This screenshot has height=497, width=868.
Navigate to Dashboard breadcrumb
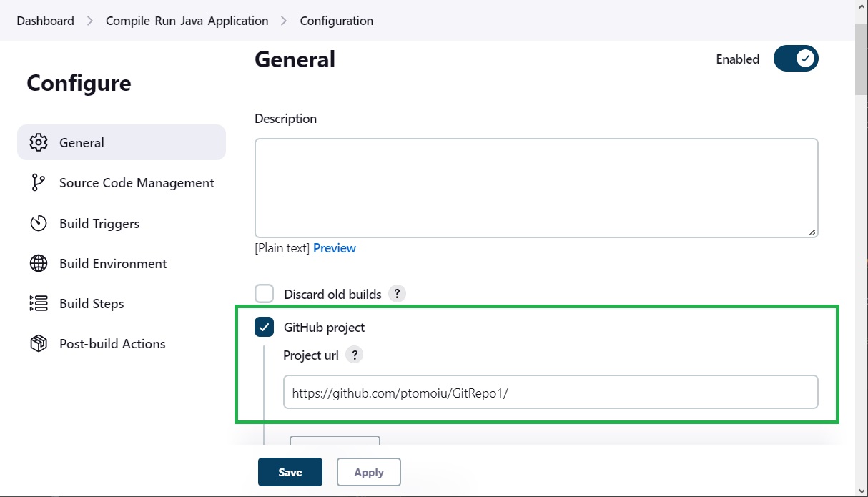point(46,21)
